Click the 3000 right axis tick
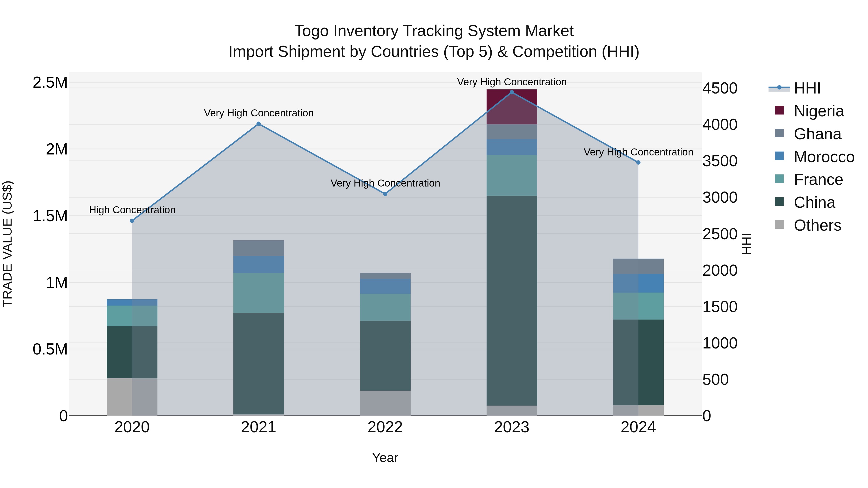This screenshot has height=488, width=868. (x=720, y=197)
